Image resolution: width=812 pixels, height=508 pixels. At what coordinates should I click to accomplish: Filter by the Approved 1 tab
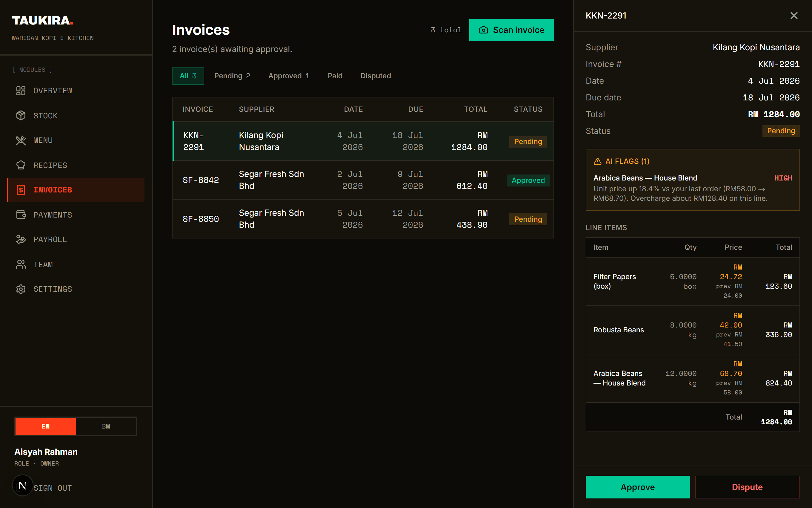coord(289,76)
